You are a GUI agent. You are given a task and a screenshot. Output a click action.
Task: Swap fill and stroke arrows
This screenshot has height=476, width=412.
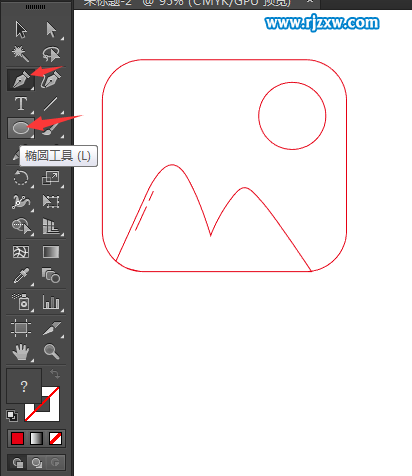[55, 374]
